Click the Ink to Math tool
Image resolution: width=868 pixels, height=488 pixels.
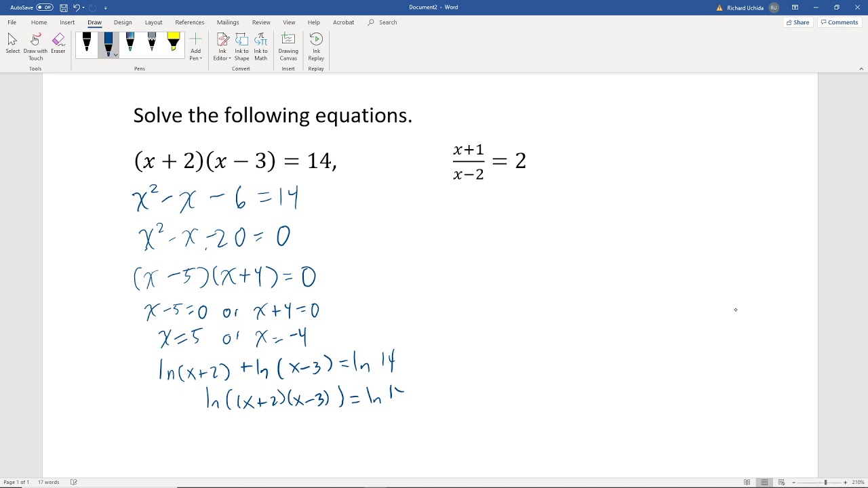[x=261, y=47]
